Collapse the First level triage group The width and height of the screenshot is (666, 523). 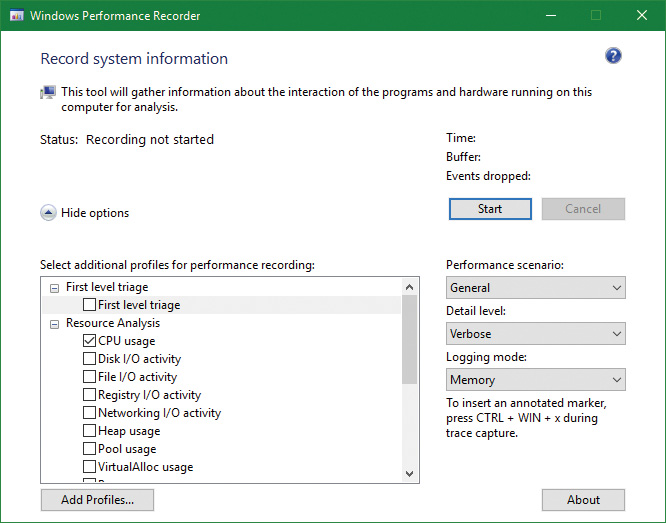click(53, 287)
